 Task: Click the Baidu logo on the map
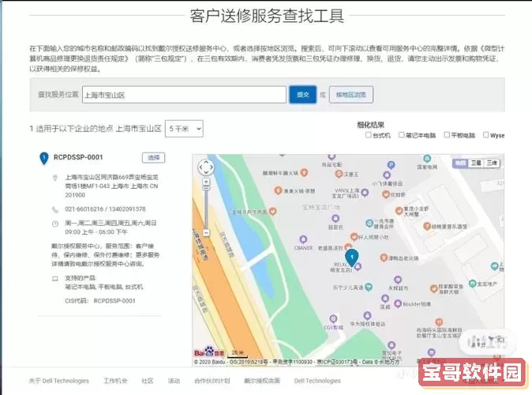pyautogui.click(x=209, y=352)
